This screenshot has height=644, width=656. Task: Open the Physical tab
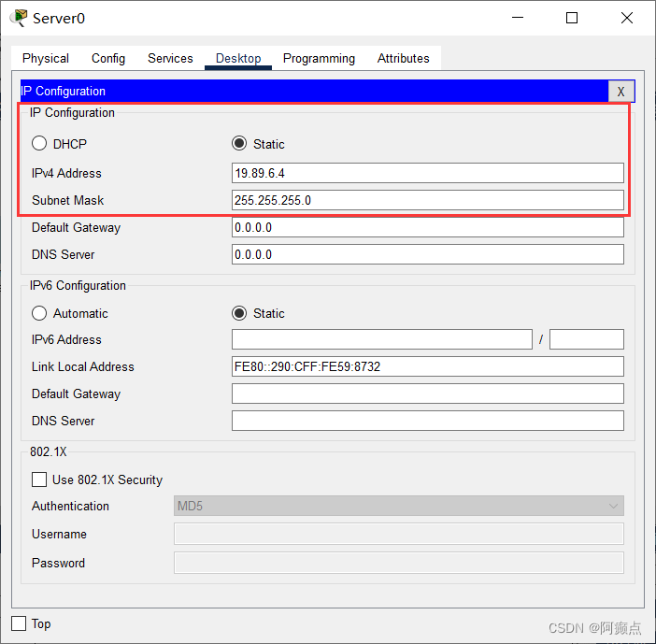point(46,58)
